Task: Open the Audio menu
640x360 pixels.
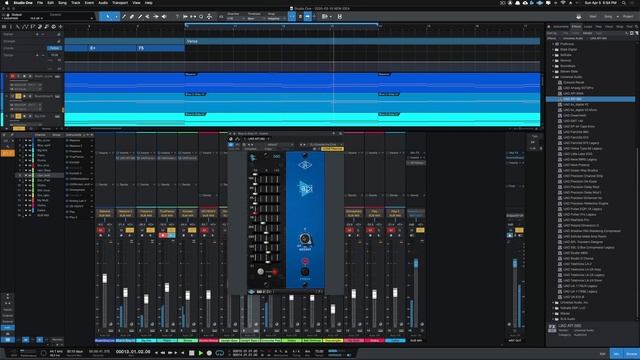Action: [x=103, y=3]
